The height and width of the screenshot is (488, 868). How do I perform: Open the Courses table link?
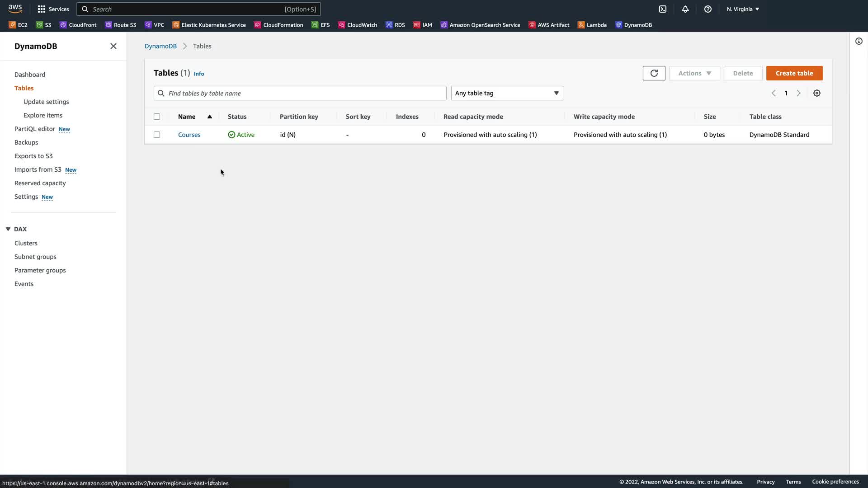pyautogui.click(x=189, y=135)
